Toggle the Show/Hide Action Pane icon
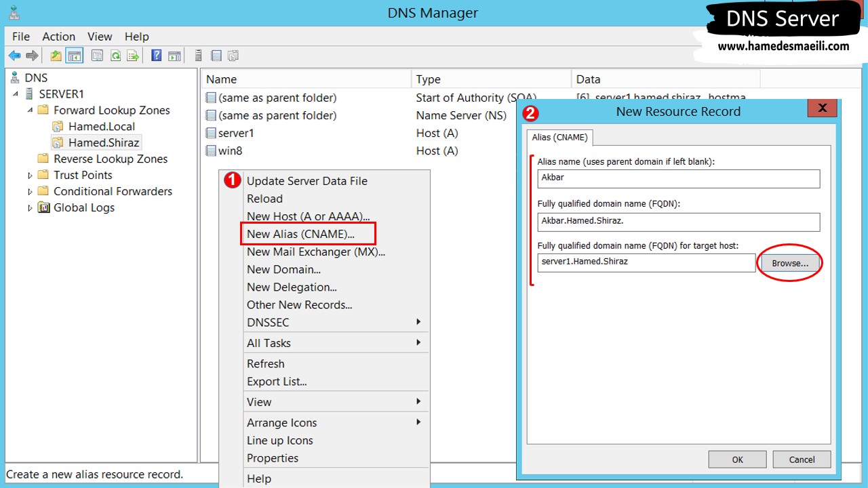This screenshot has width=868, height=488. click(x=175, y=56)
